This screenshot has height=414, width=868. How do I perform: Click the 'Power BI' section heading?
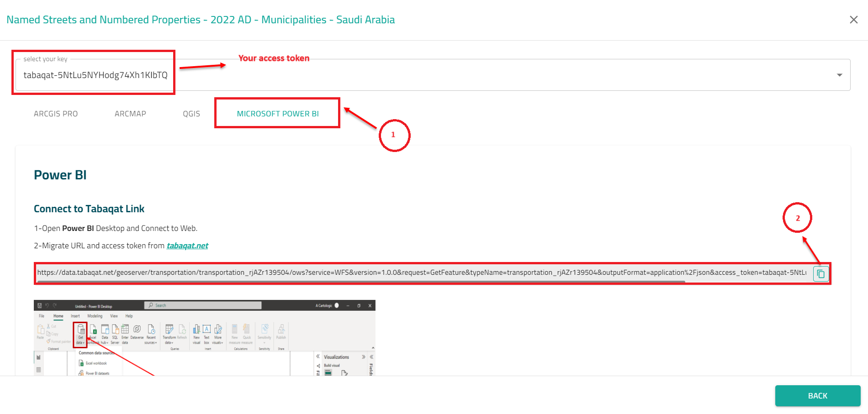(60, 175)
